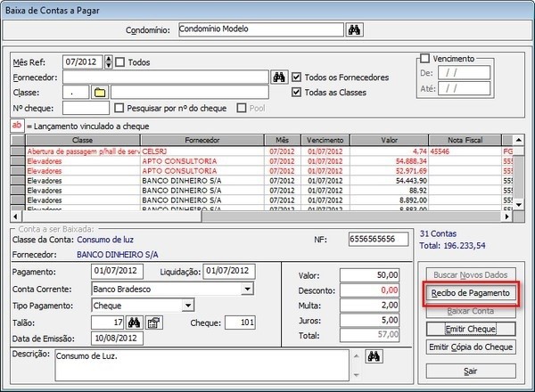Toggle Todas as Classes checkbox
535x392 pixels.
[x=297, y=92]
